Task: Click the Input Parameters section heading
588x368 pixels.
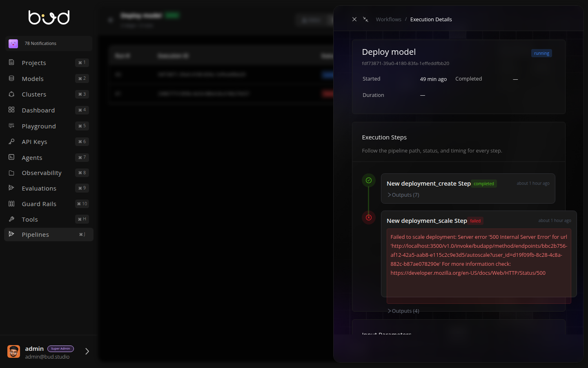Action: (386, 334)
